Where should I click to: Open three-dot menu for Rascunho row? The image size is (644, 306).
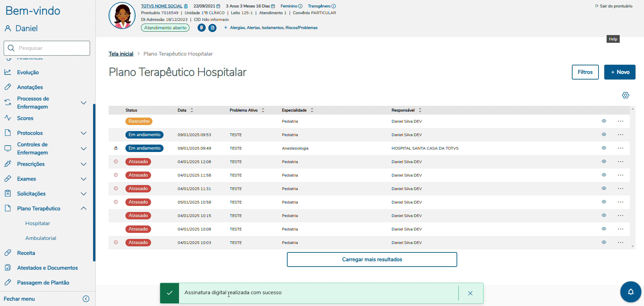(620, 121)
